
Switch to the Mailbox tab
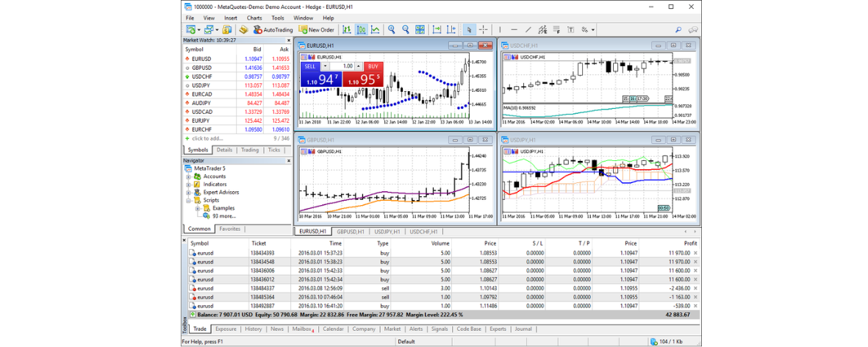click(302, 329)
